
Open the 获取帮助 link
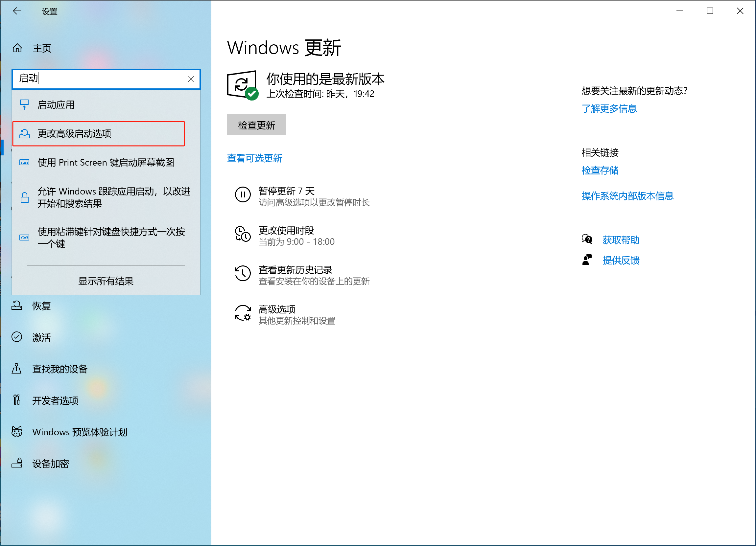pos(621,240)
